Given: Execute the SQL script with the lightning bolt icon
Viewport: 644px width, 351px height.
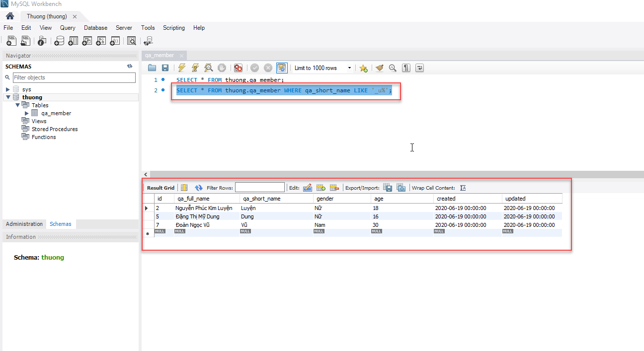Looking at the screenshot, I should click(182, 68).
